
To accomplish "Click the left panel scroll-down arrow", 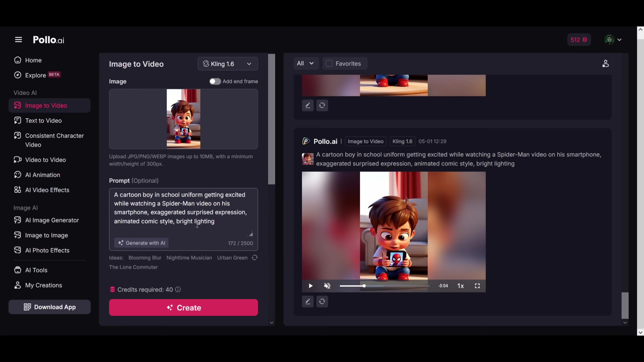I will [x=271, y=322].
